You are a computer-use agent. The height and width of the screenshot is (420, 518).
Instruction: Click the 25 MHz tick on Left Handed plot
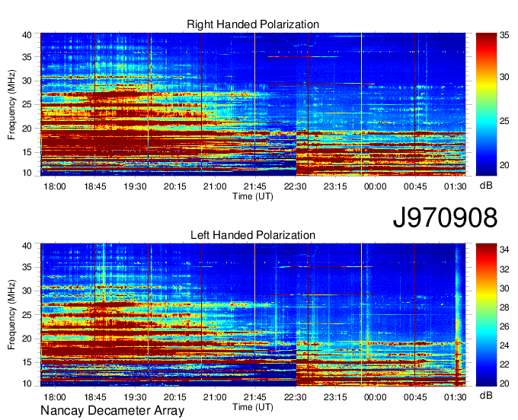point(27,315)
